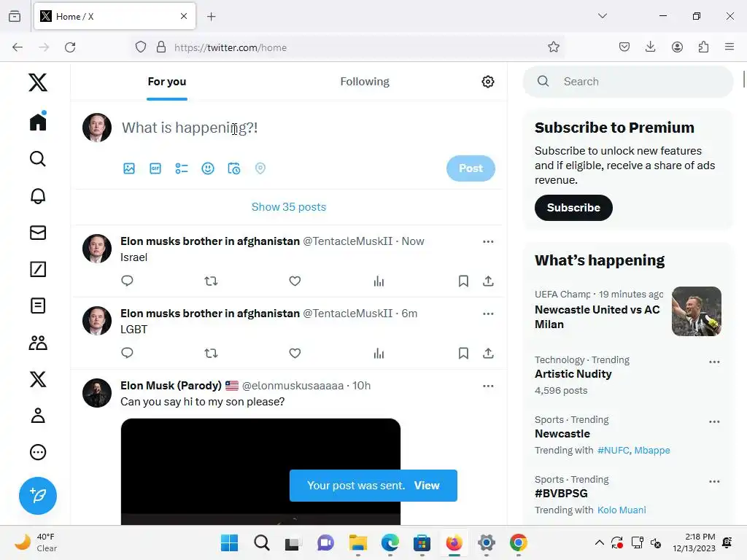Open the Firefox list all tabs dropdown
This screenshot has height=560, width=747.
tap(602, 16)
